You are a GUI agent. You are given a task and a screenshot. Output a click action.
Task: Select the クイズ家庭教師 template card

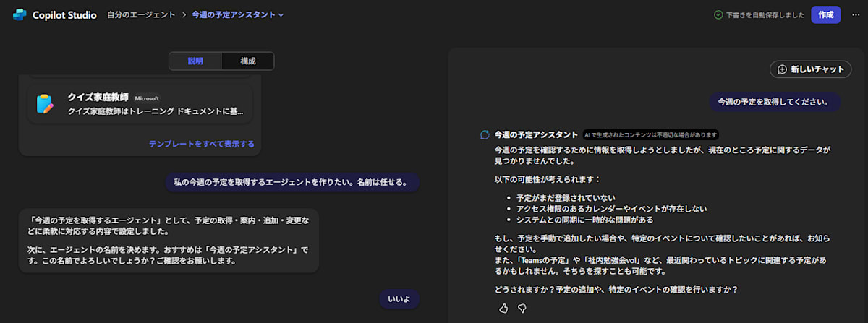[x=140, y=104]
